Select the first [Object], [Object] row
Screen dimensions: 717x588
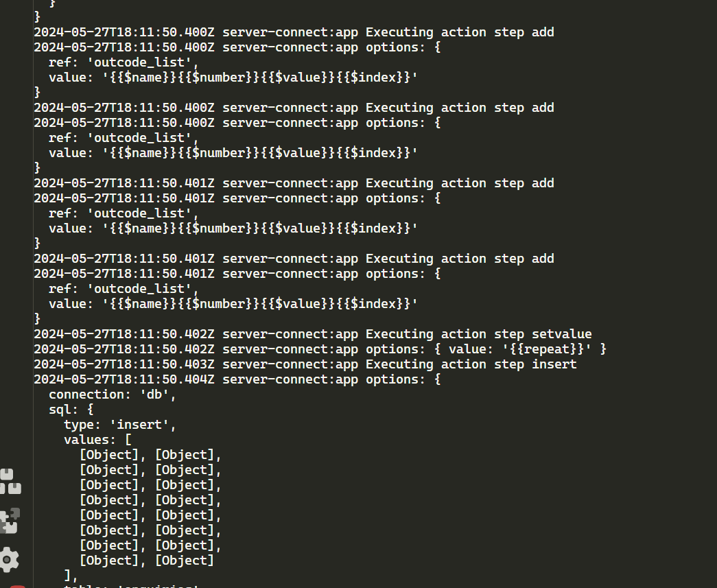(x=150, y=455)
